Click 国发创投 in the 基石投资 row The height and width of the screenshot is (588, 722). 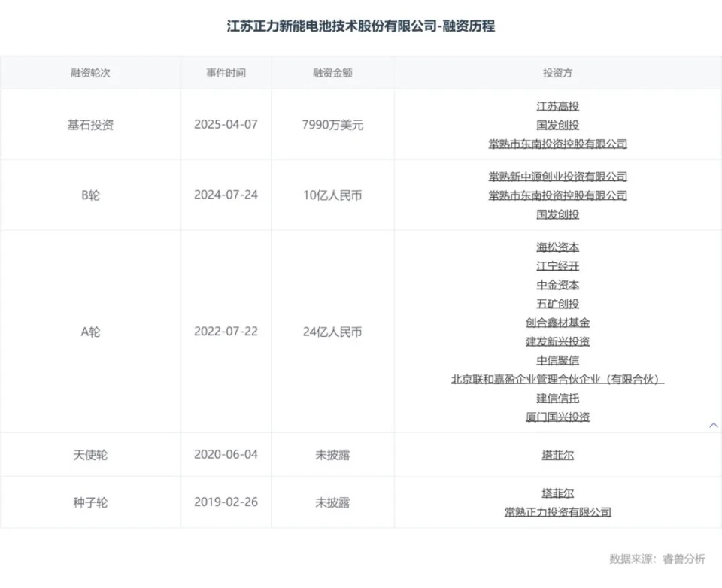point(557,125)
